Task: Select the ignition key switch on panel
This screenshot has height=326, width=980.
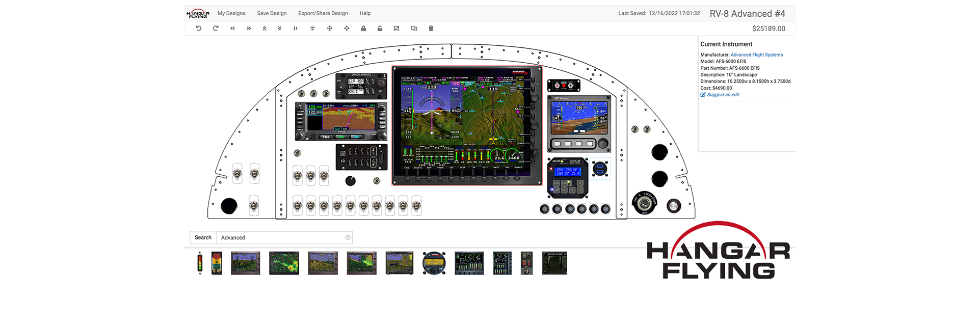Action: pyautogui.click(x=645, y=203)
